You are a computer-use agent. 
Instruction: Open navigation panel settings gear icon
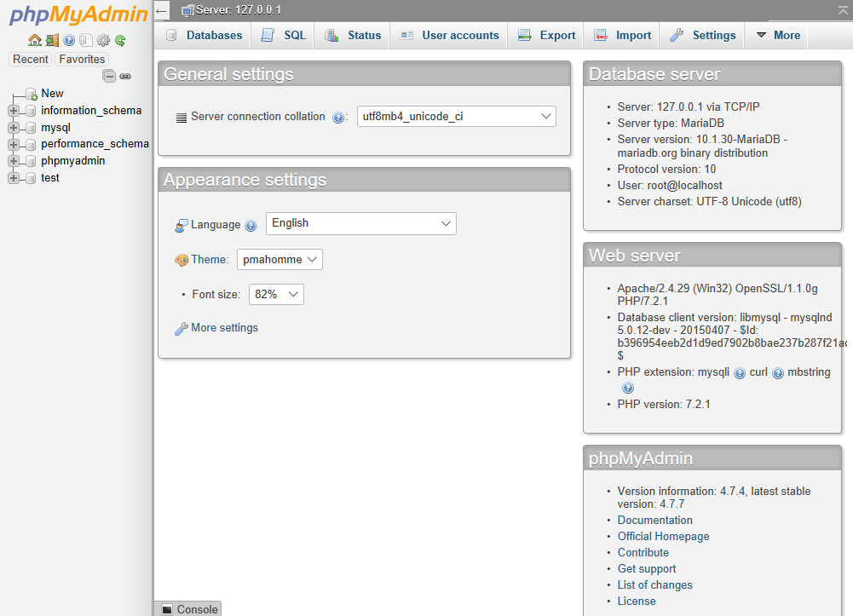(103, 40)
